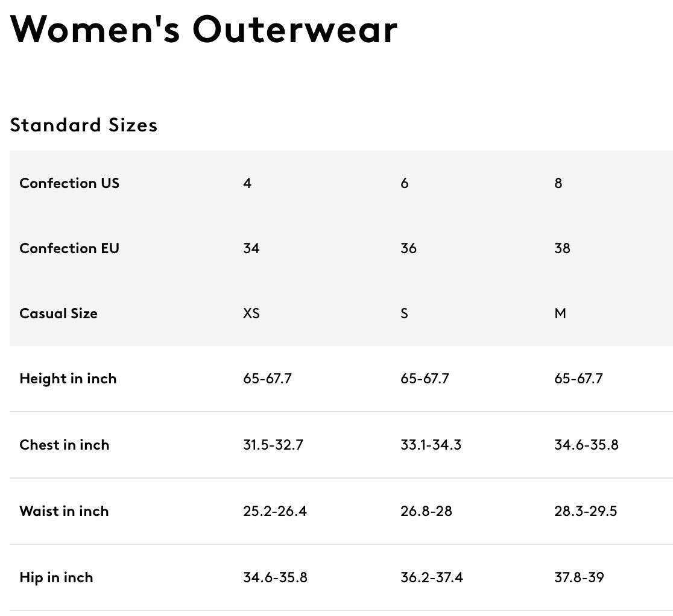Select casual size XS
Screen dimensions: 673x616
coord(251,313)
